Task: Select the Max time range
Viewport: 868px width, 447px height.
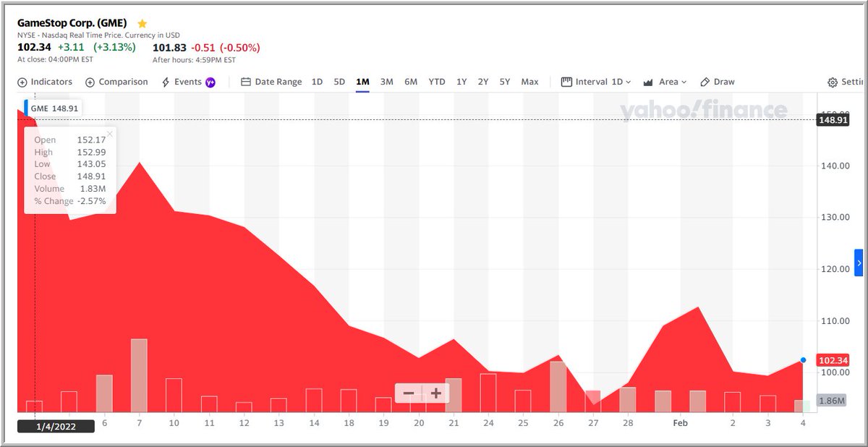Action: (529, 82)
